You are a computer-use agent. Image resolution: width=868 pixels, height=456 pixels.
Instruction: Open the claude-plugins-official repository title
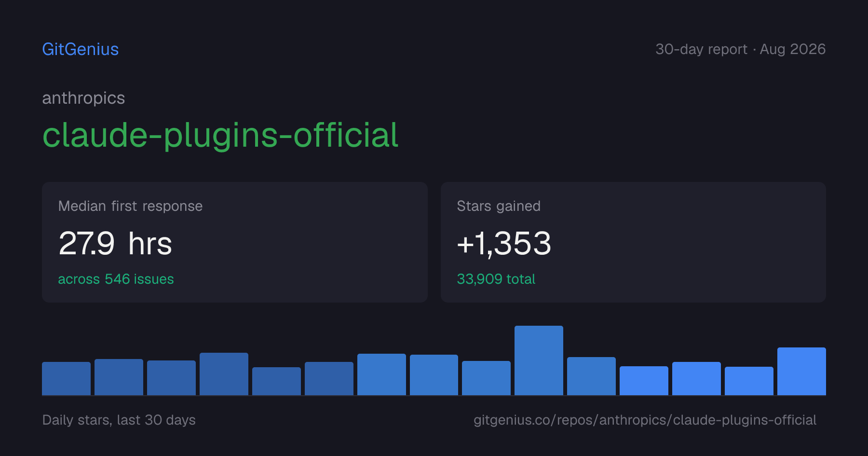[x=220, y=135]
